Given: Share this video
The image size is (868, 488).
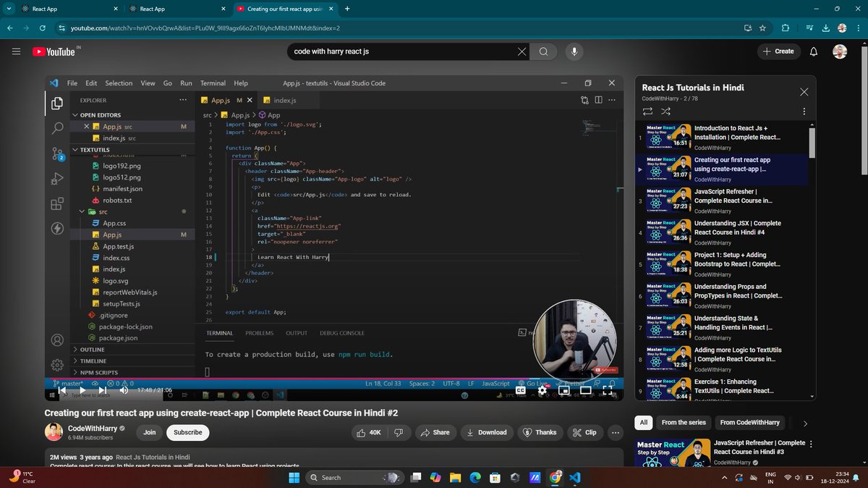Looking at the screenshot, I should (434, 432).
